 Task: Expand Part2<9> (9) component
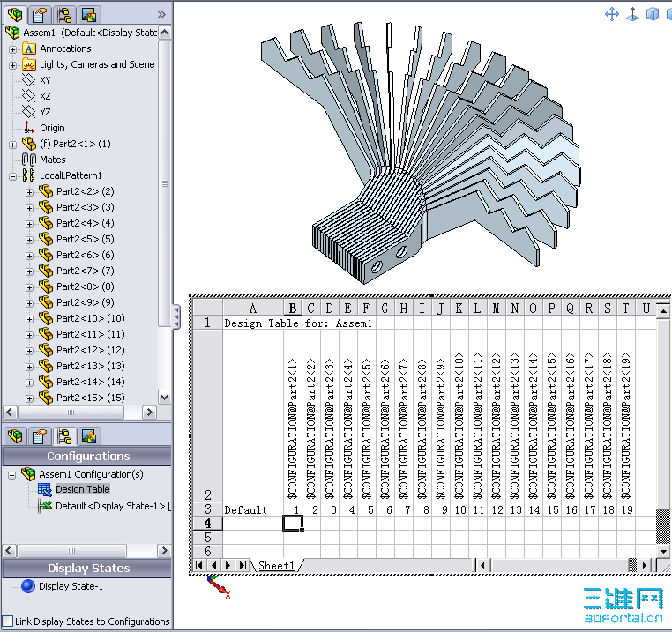(x=29, y=303)
